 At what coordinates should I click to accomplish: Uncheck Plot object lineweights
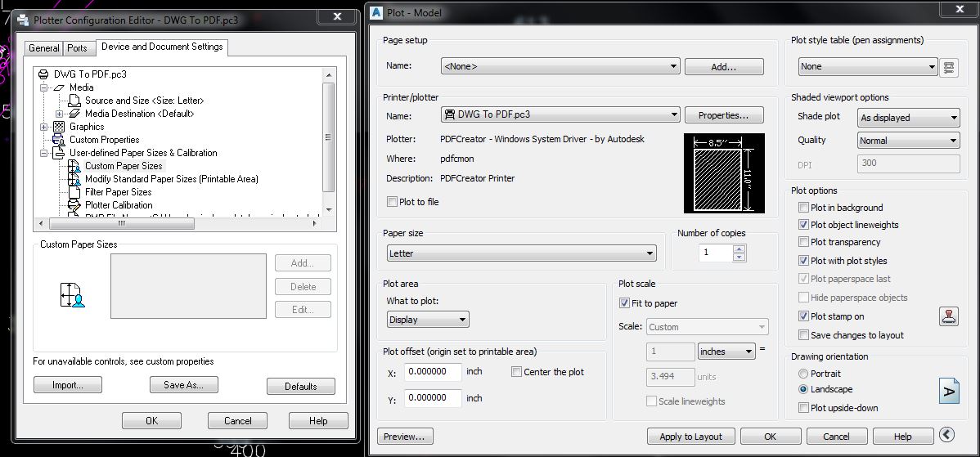click(804, 225)
